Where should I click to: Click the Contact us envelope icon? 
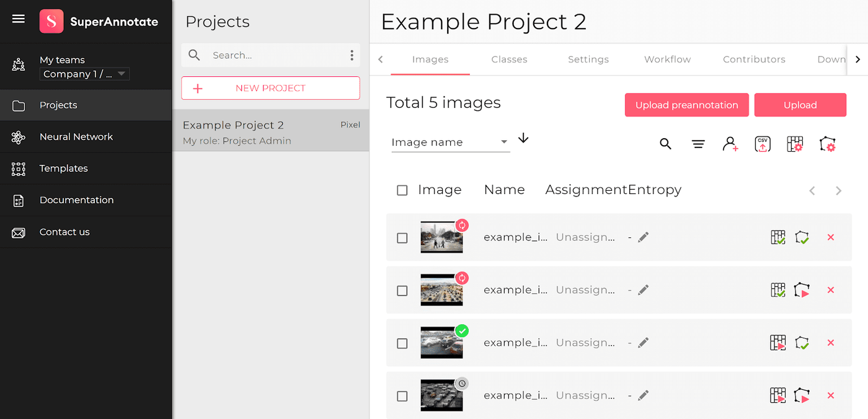point(19,232)
